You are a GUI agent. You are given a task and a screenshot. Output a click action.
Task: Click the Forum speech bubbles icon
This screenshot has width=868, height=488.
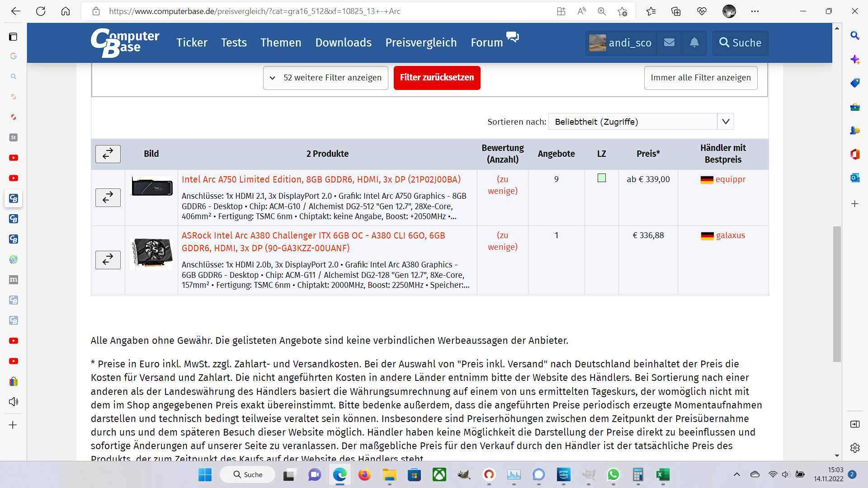pos(513,37)
